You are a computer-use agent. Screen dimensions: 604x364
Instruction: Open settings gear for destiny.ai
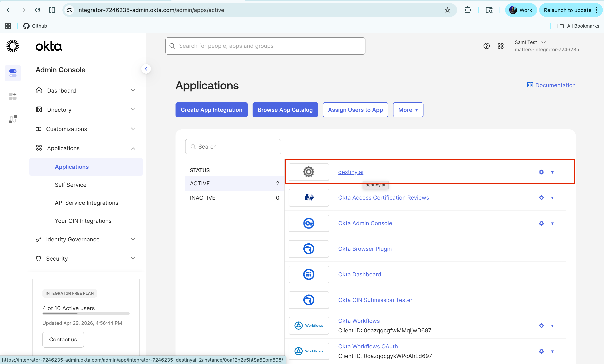click(x=541, y=172)
